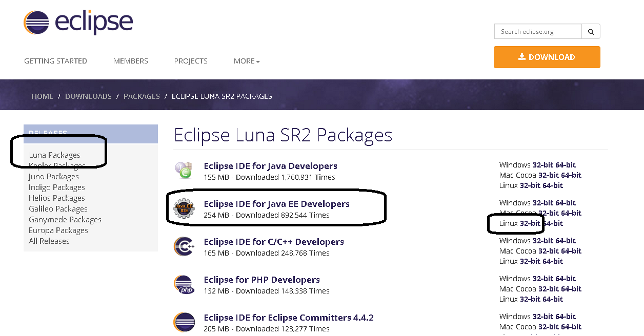
Task: Open Eclipse for PHP Developers title
Action: [x=262, y=280]
